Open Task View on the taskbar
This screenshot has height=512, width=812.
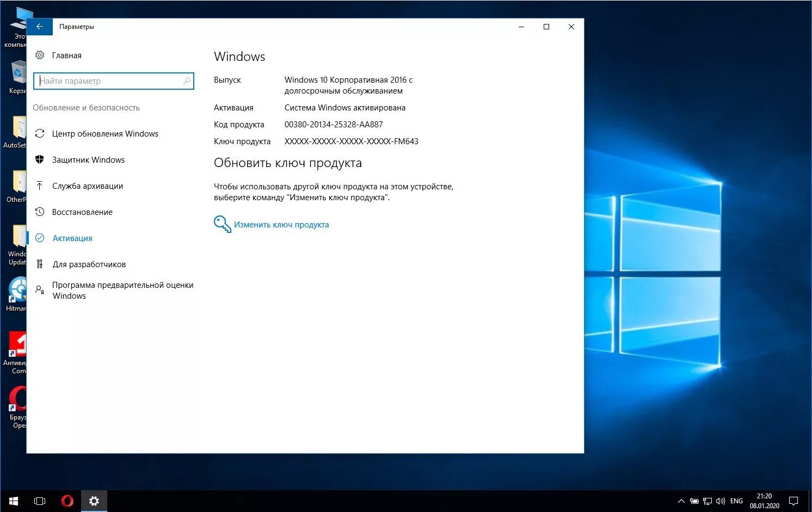click(x=40, y=501)
